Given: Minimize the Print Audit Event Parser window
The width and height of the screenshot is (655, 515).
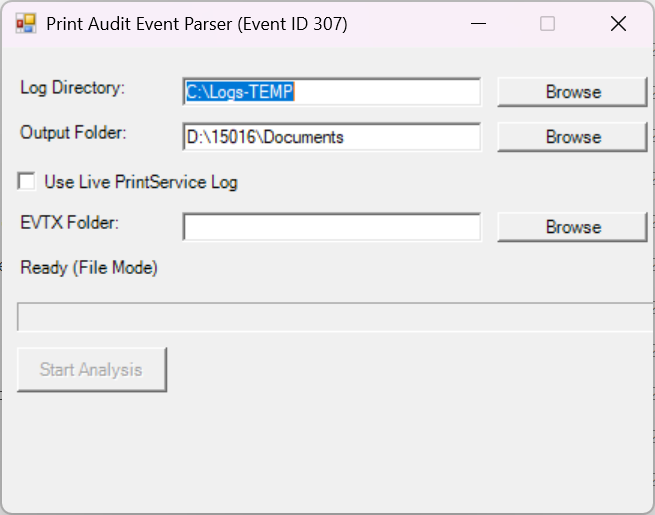Looking at the screenshot, I should coord(478,24).
